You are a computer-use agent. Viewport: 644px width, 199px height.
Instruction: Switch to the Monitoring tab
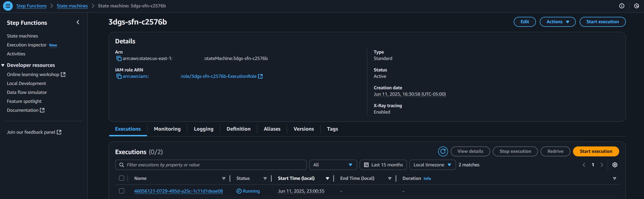(x=167, y=129)
